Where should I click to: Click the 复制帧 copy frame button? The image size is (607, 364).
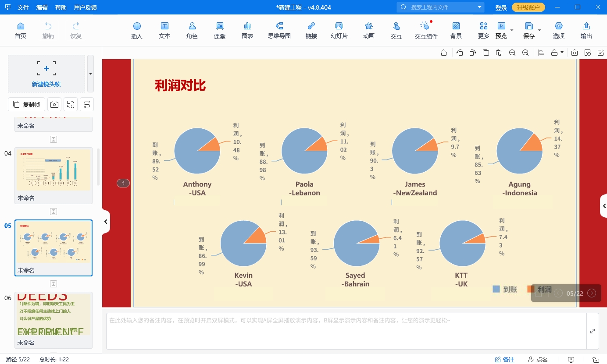coord(26,104)
